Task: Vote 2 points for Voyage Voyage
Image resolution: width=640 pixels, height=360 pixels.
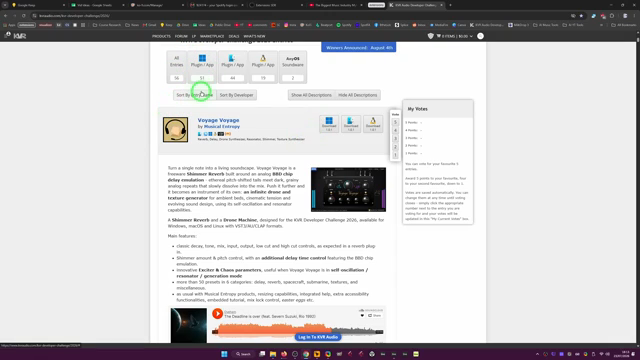Action: click(395, 147)
